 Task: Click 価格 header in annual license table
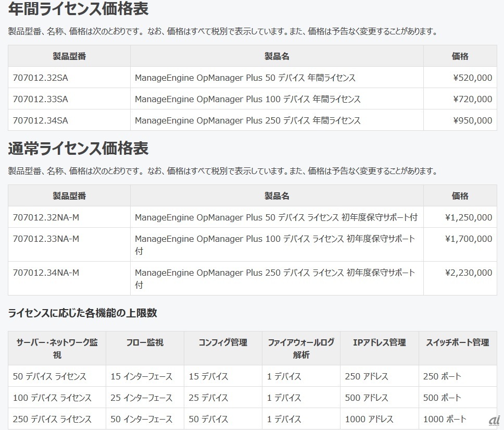click(x=460, y=56)
